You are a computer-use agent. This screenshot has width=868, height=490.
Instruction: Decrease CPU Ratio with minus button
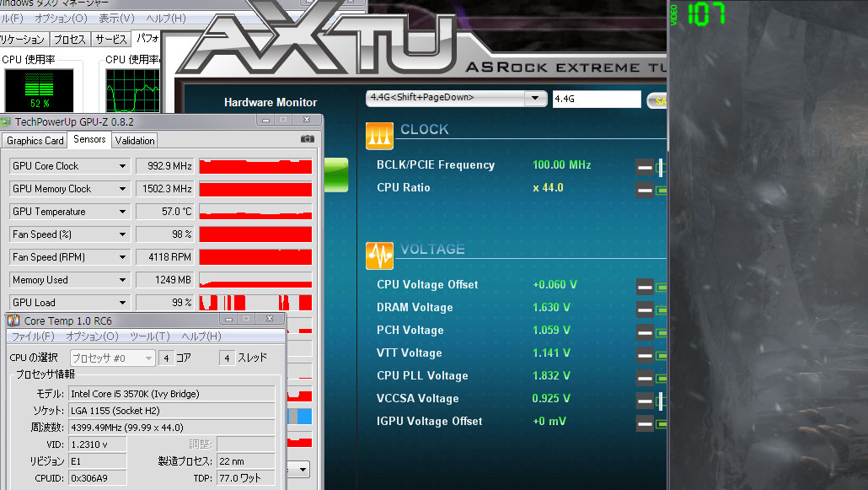645,190
